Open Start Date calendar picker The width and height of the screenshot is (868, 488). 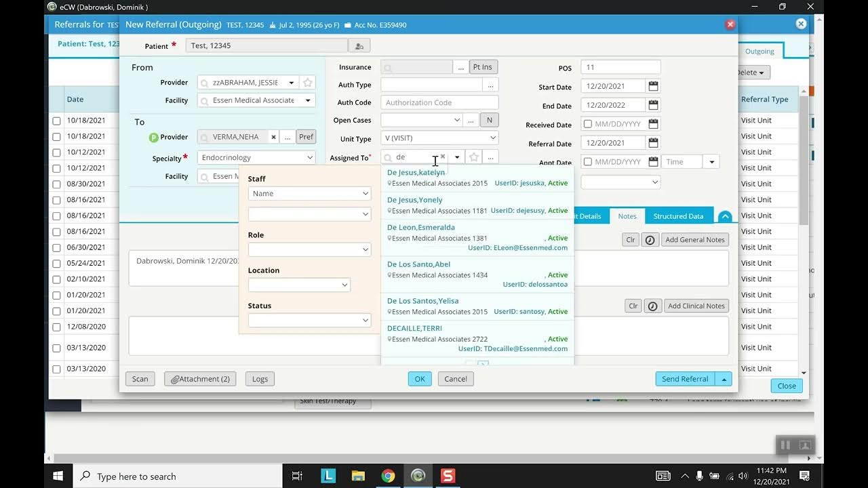tap(653, 87)
